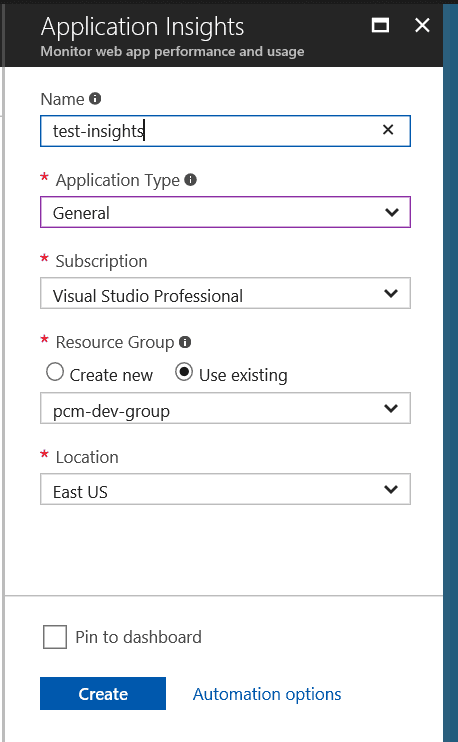Click the info icon next to Name
The image size is (458, 742).
click(95, 98)
